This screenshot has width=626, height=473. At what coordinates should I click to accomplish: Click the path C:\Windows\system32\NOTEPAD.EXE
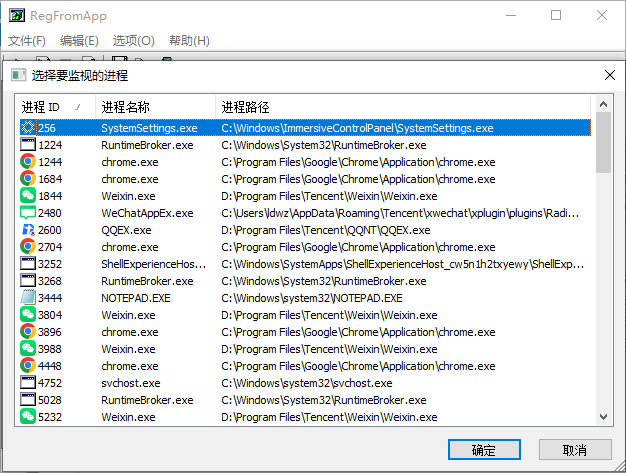(312, 298)
